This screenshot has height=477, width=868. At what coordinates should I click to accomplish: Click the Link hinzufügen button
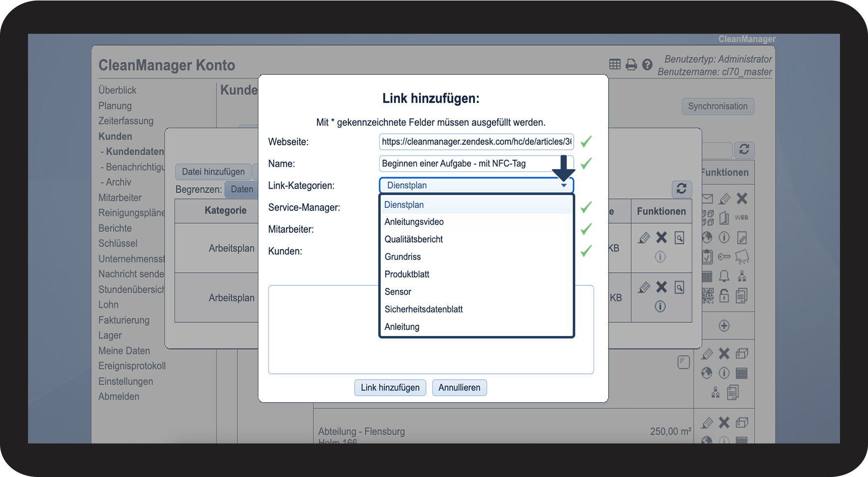390,388
